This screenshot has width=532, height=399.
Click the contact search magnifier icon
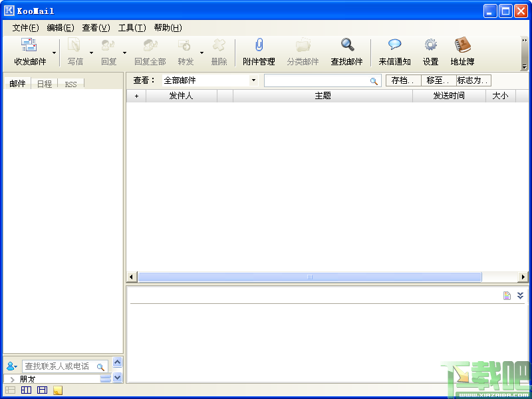pyautogui.click(x=100, y=367)
